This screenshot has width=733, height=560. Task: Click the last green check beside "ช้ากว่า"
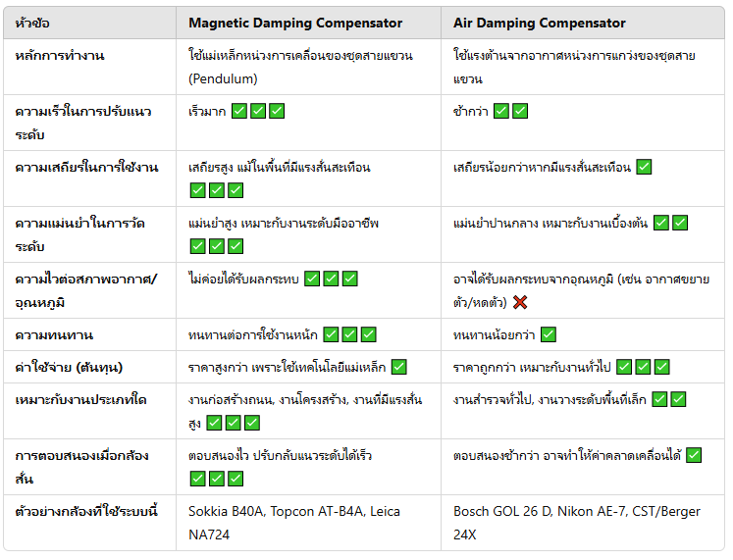click(520, 111)
